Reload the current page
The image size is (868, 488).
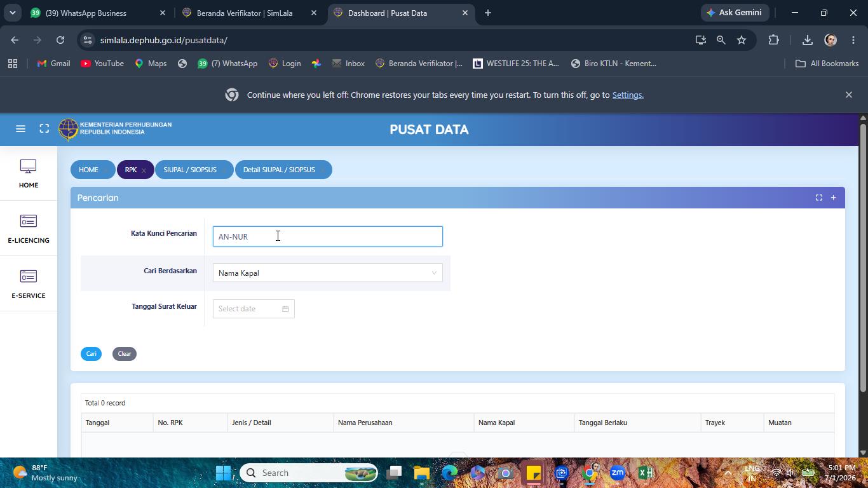tap(60, 40)
